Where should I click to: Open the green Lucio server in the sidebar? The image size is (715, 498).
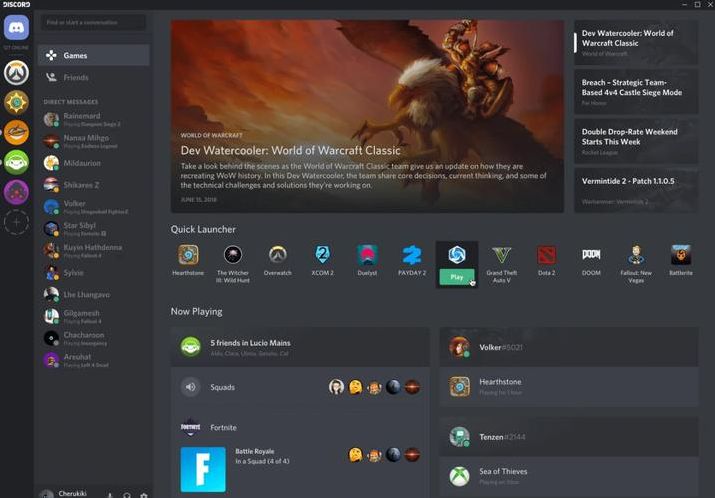coord(16,162)
